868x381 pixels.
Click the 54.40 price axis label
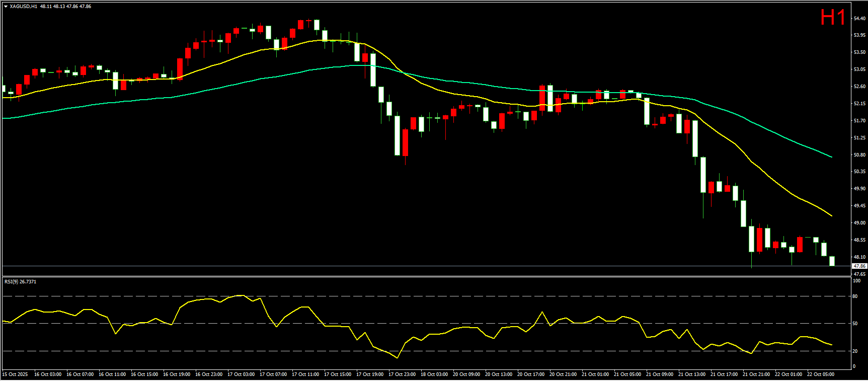click(859, 18)
